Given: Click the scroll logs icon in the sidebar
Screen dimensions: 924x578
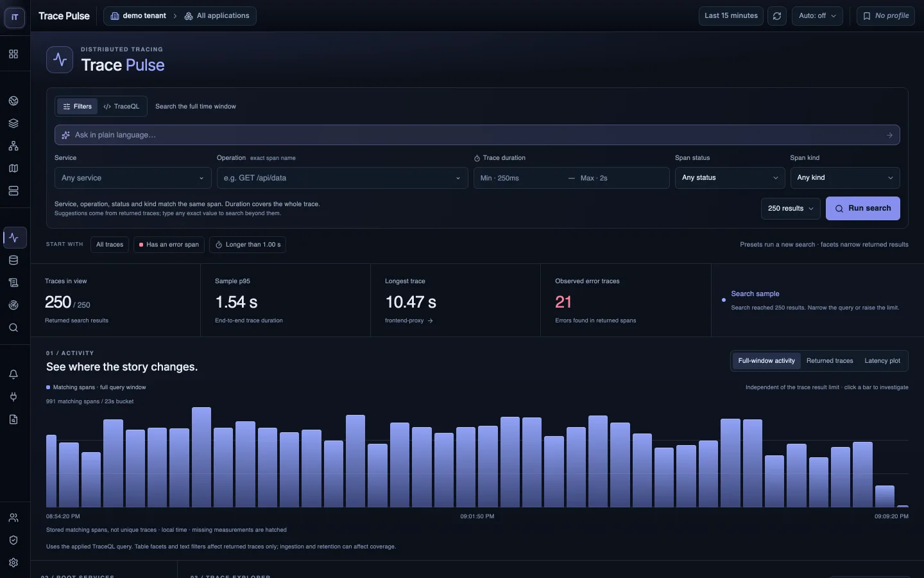Looking at the screenshot, I should [x=13, y=283].
